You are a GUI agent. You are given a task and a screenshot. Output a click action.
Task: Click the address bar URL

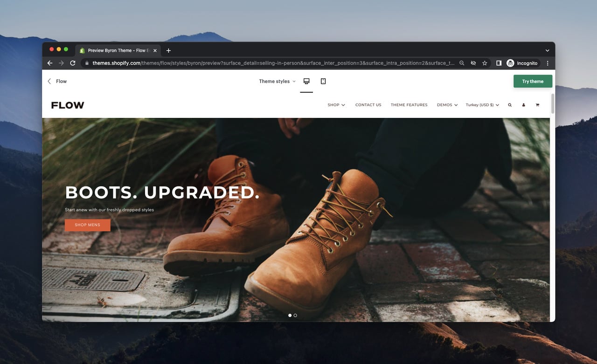click(273, 63)
